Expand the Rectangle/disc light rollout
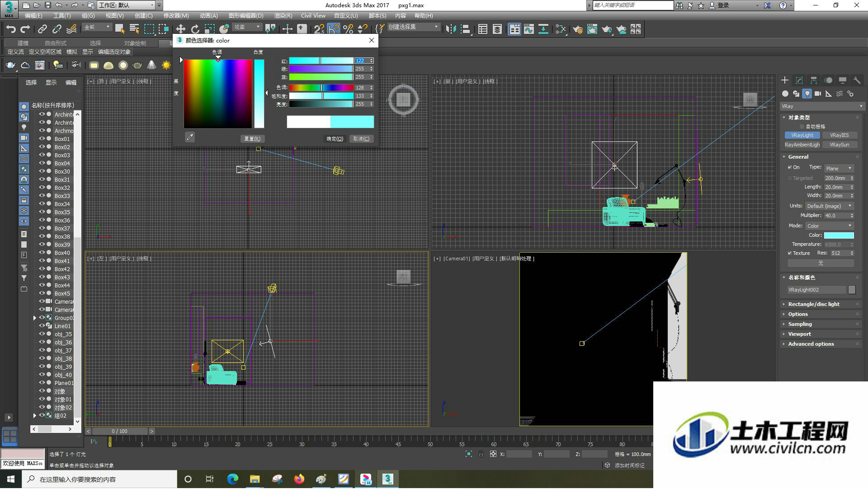 coord(814,304)
